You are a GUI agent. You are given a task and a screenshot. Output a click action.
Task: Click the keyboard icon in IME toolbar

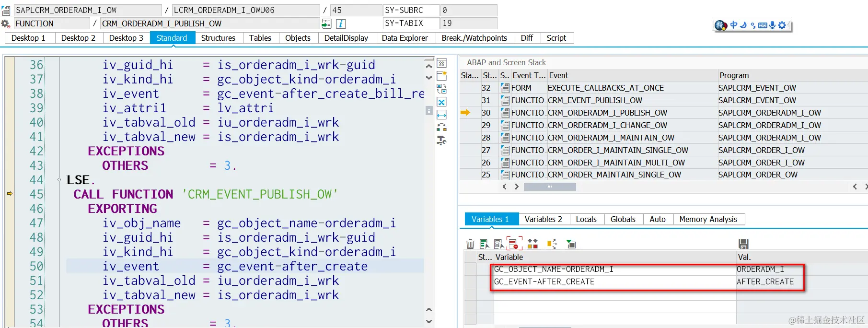pos(763,25)
